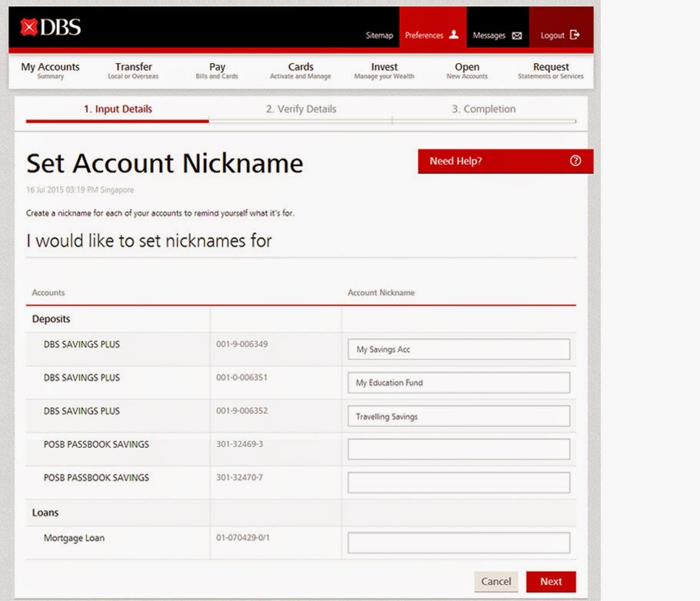Open the Request Statements or Services menu
This screenshot has width=700, height=601.
[551, 71]
